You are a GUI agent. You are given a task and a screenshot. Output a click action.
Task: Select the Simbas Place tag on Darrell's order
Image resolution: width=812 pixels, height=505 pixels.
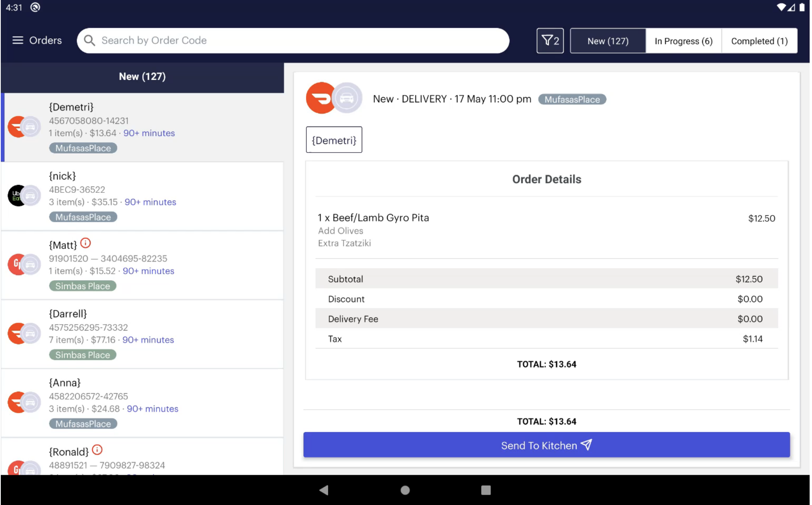click(82, 354)
